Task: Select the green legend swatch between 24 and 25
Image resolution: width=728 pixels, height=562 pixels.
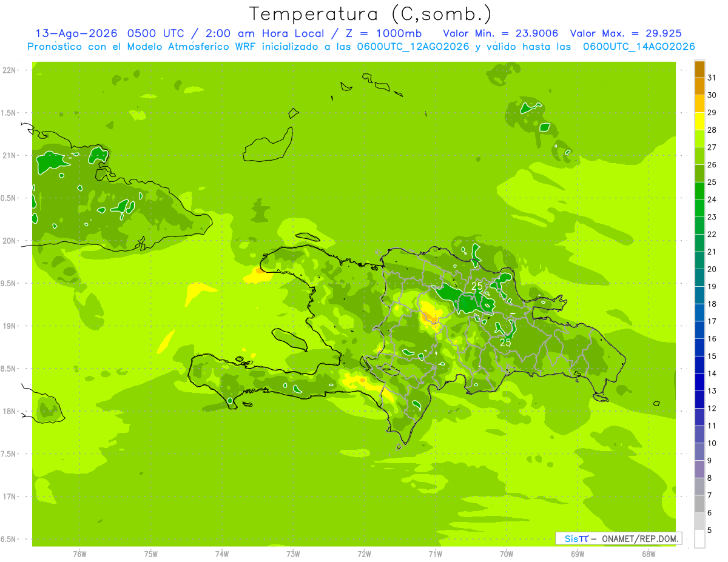Action: (x=699, y=191)
